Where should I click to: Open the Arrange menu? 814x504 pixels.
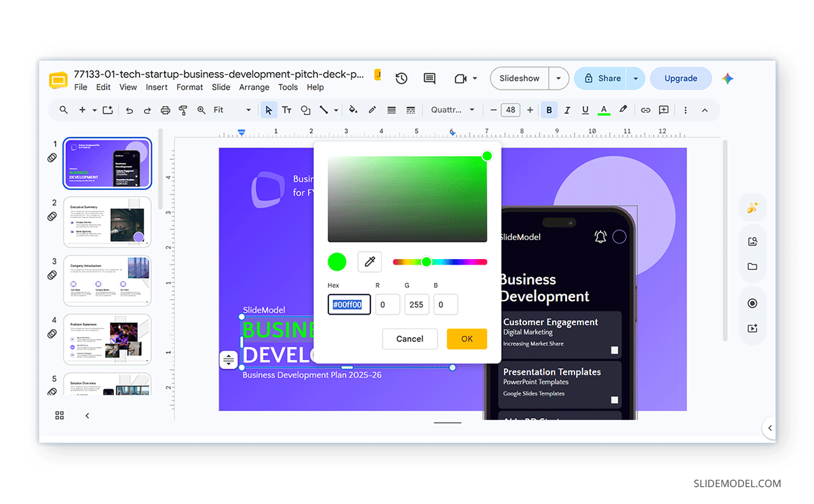[x=254, y=87]
